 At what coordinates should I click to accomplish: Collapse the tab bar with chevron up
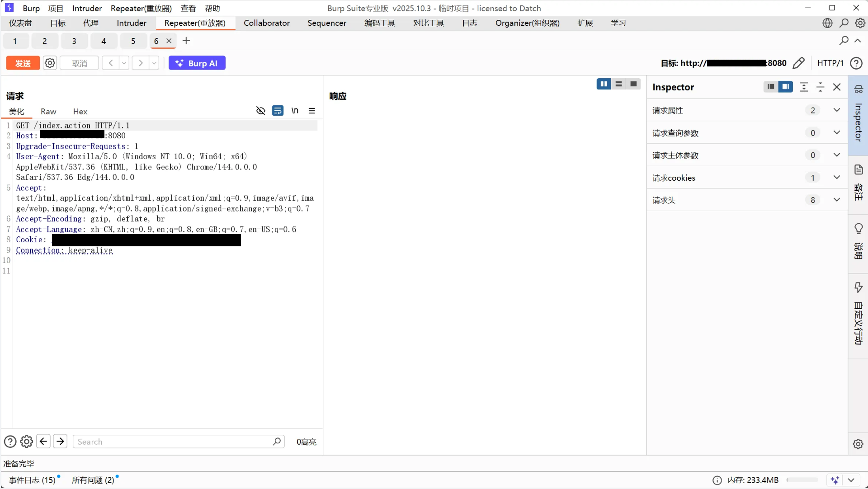[x=858, y=41]
